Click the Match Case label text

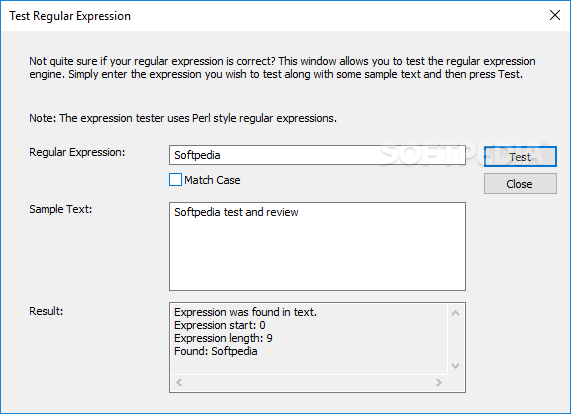tap(212, 180)
